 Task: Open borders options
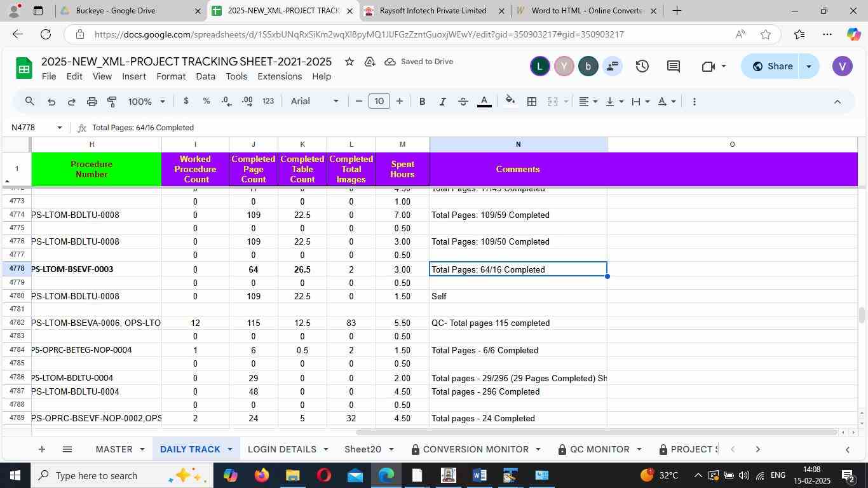pyautogui.click(x=532, y=102)
